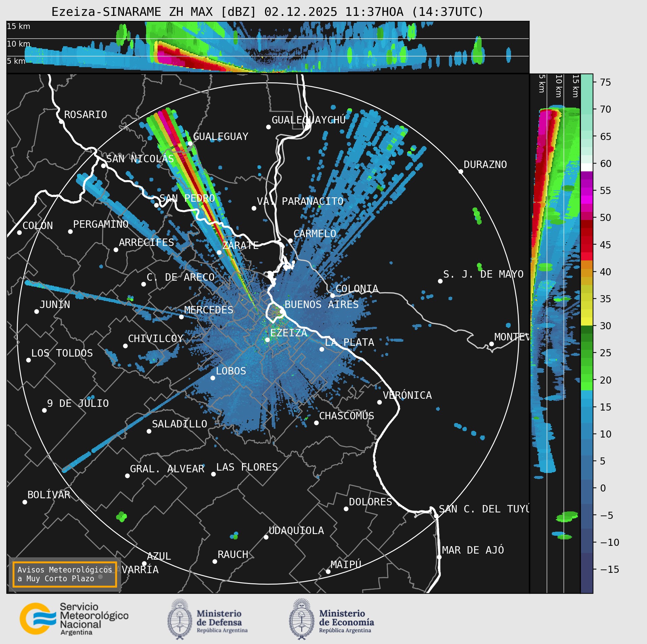Click the yellow 30 dBZ legend band
This screenshot has height=644, width=647.
click(x=587, y=321)
